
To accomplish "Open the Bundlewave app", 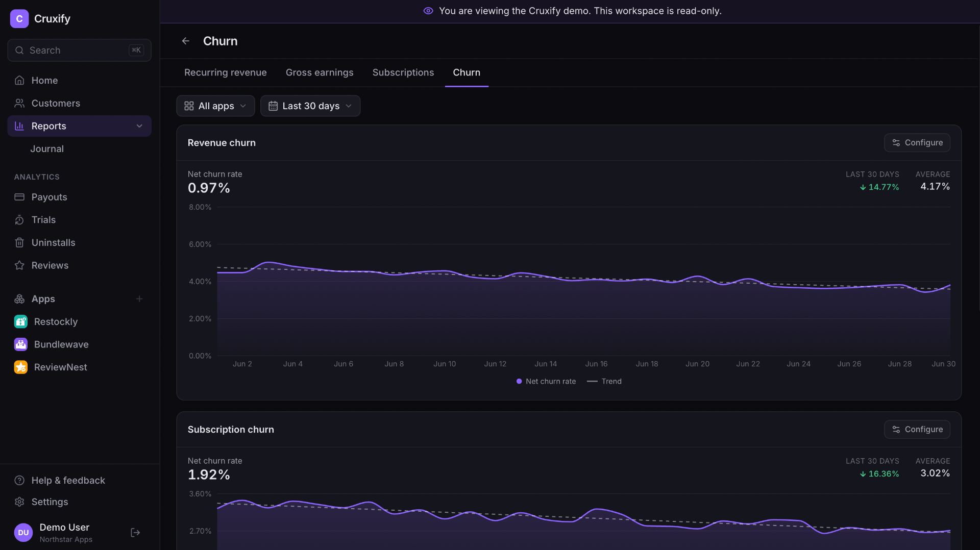I will [x=79, y=344].
